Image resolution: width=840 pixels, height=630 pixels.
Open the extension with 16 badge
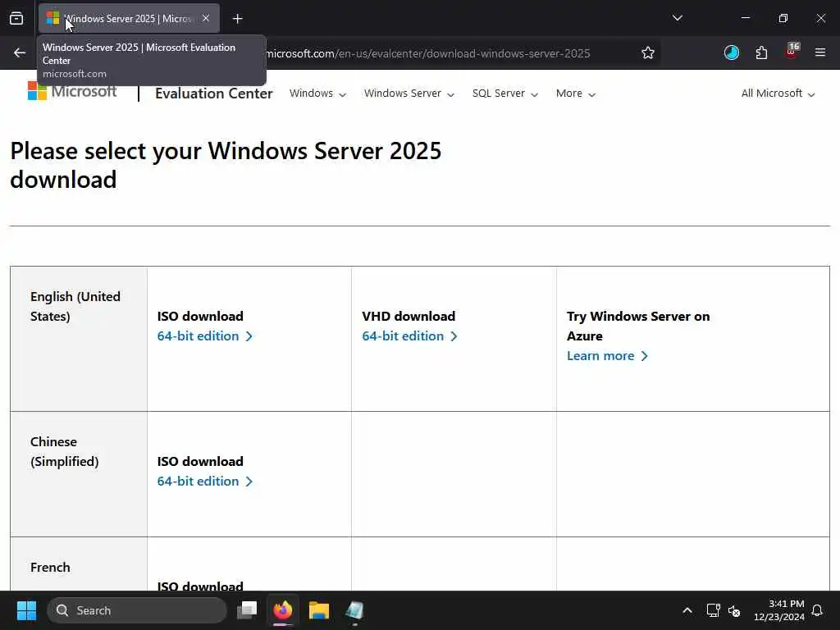click(x=792, y=51)
